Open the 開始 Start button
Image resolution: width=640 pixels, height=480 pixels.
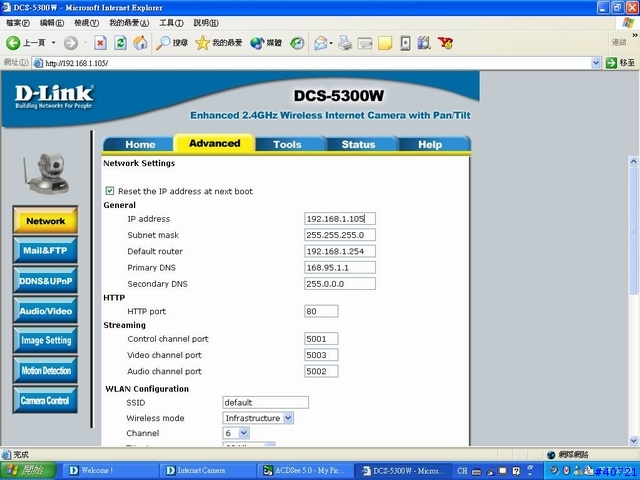tap(28, 470)
